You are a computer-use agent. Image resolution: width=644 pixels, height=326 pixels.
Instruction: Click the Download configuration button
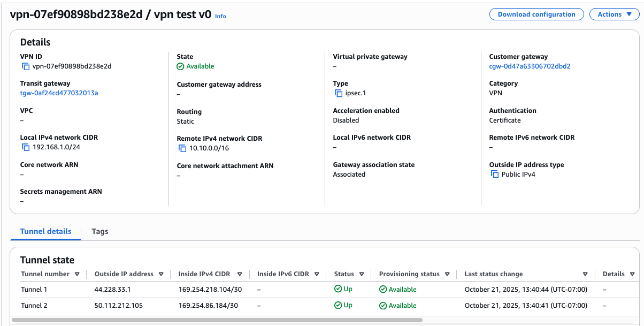coord(536,14)
